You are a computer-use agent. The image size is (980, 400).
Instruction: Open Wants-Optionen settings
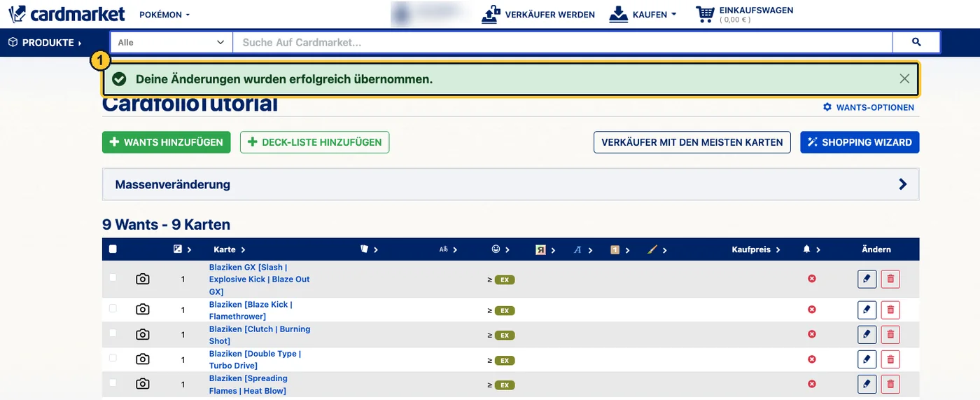868,107
